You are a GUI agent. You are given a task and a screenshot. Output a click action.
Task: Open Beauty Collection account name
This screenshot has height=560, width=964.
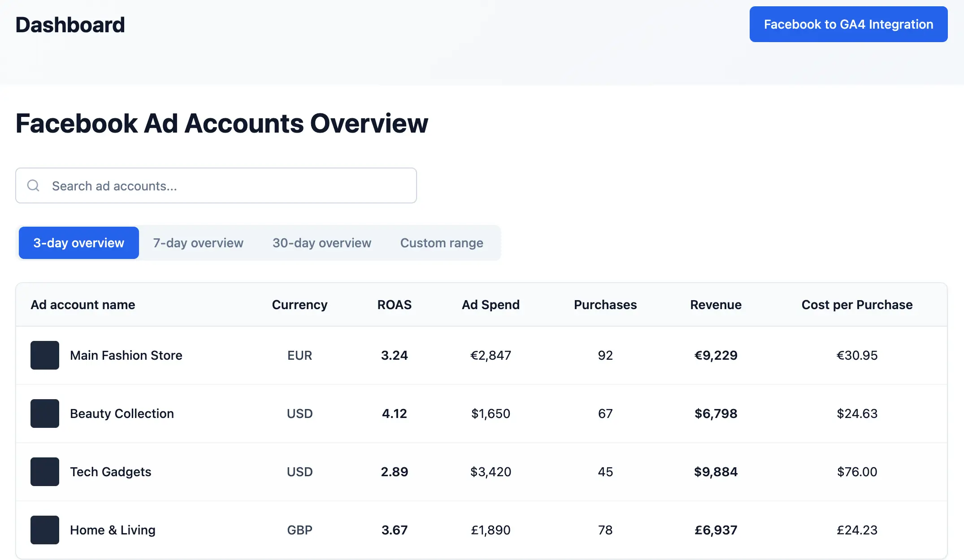click(x=122, y=414)
